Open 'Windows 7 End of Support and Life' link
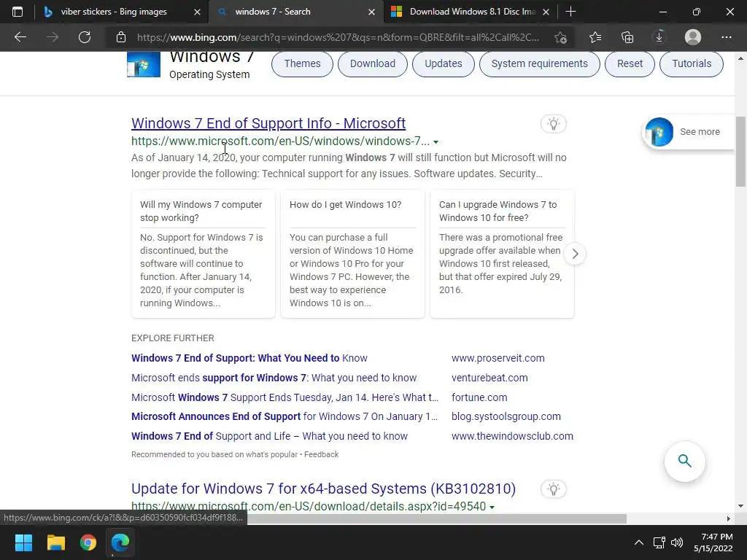Screen dimensions: 747x560 tap(269, 436)
